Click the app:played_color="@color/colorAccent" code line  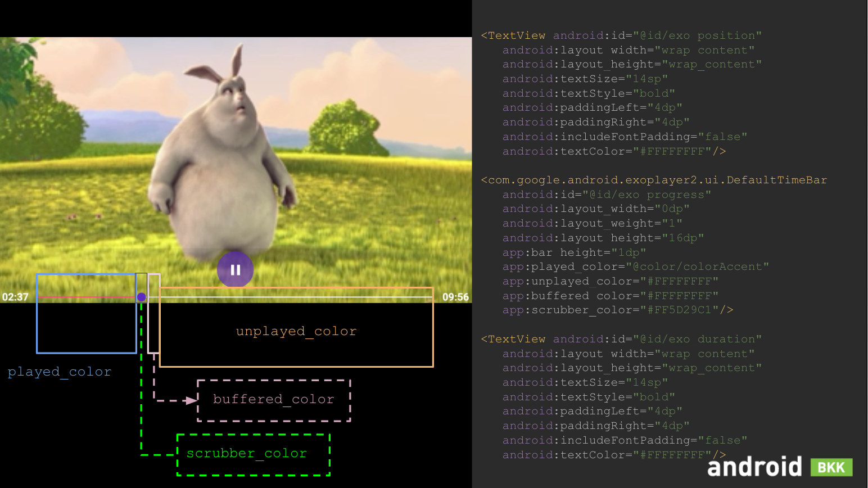point(636,266)
